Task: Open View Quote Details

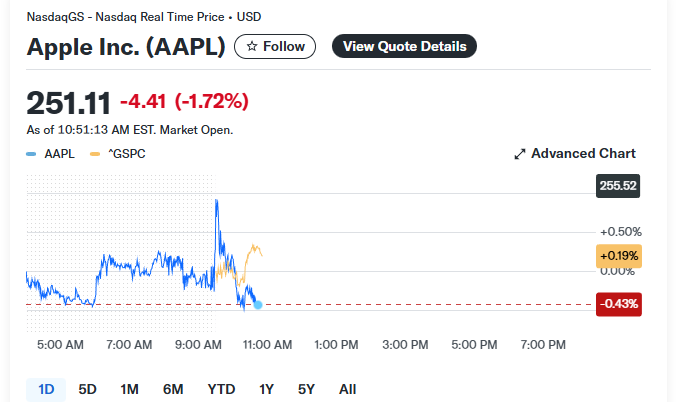Action: 404,46
